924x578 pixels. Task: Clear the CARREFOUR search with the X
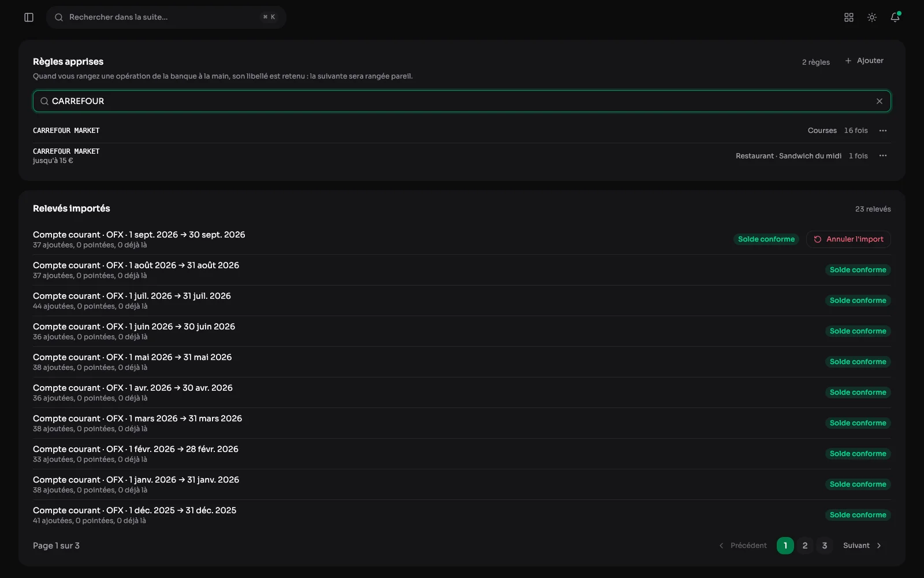point(880,101)
